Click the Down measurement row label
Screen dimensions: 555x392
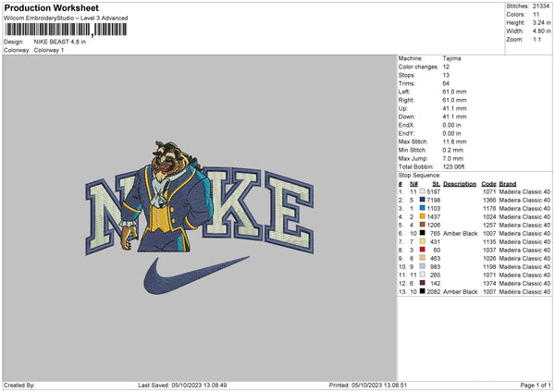tap(406, 116)
